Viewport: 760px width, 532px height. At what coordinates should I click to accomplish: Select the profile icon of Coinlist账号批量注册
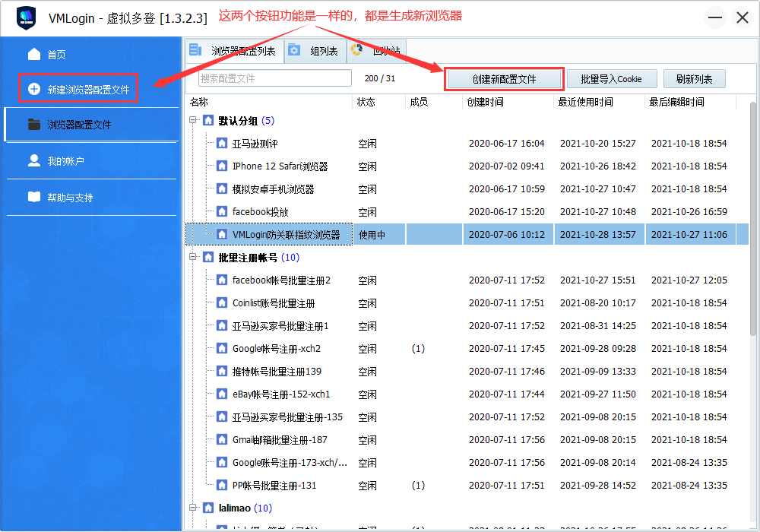[221, 302]
